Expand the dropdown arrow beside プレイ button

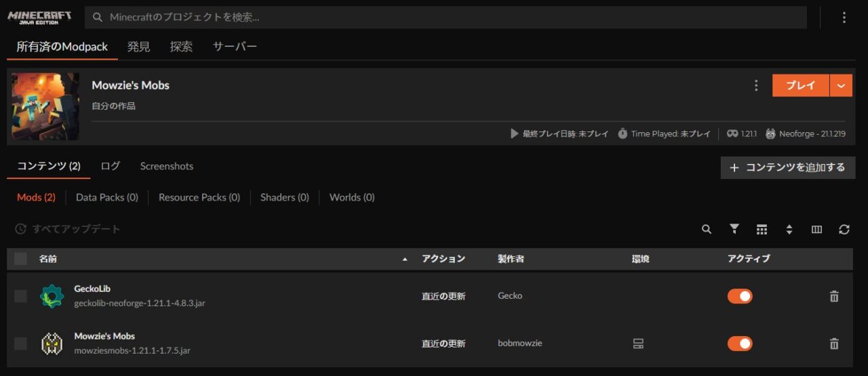(841, 85)
